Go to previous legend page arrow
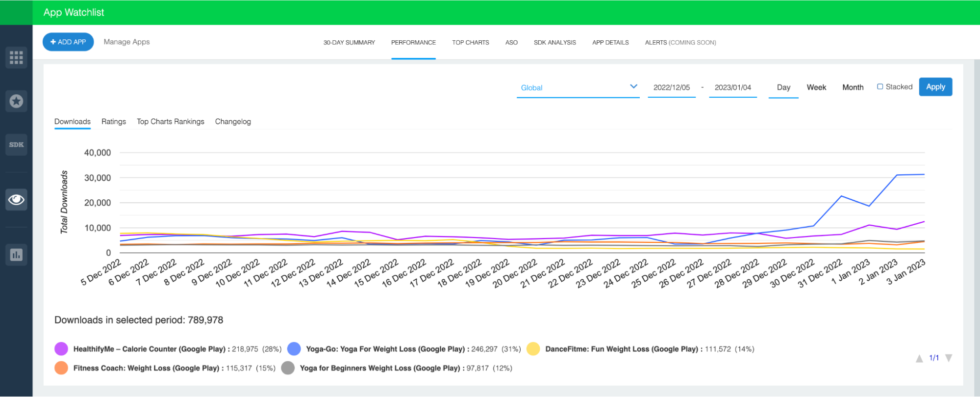 [x=919, y=359]
